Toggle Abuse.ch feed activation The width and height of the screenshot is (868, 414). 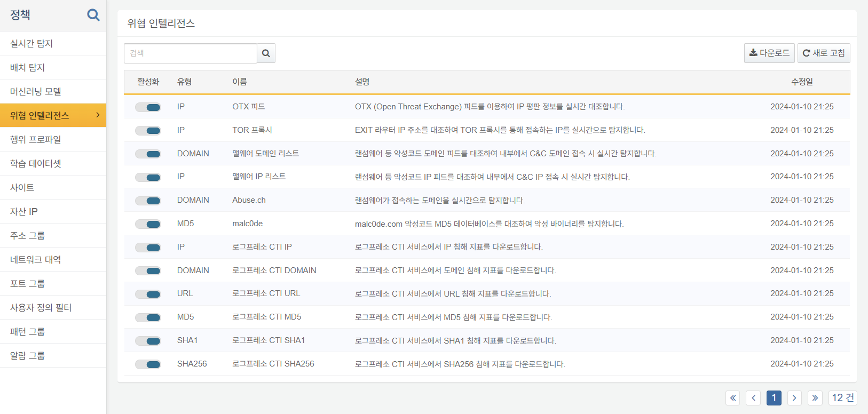coord(148,201)
